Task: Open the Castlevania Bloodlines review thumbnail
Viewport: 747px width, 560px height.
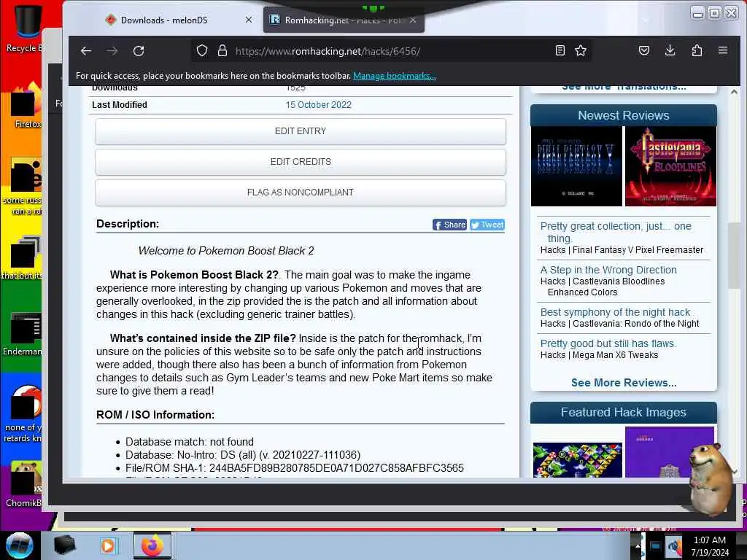Action: (x=670, y=166)
